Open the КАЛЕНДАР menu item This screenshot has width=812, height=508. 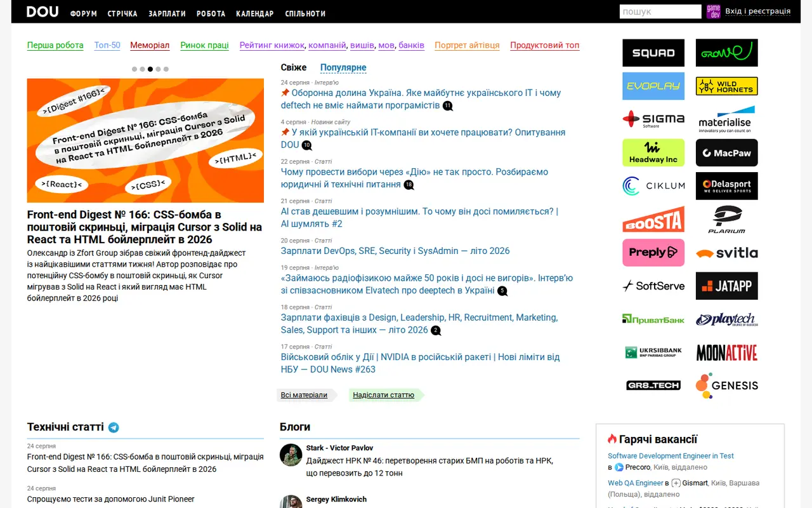tap(255, 13)
